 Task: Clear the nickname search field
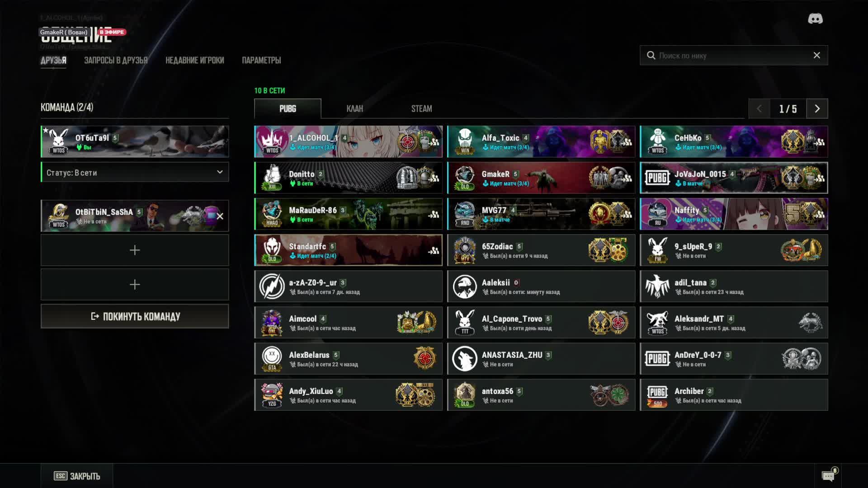tap(816, 55)
